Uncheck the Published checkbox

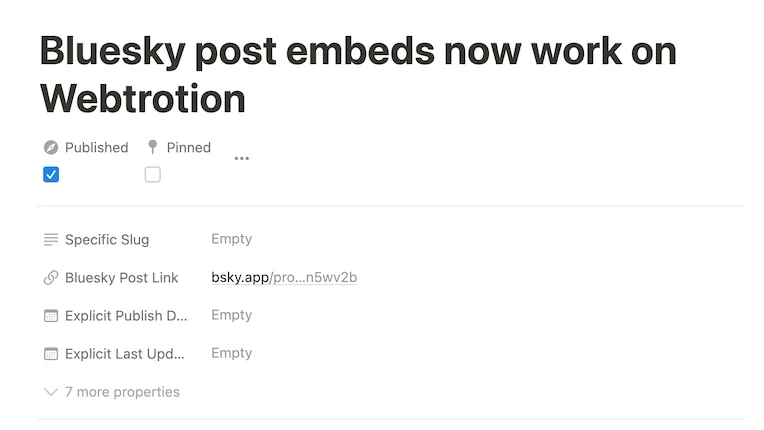click(x=51, y=175)
